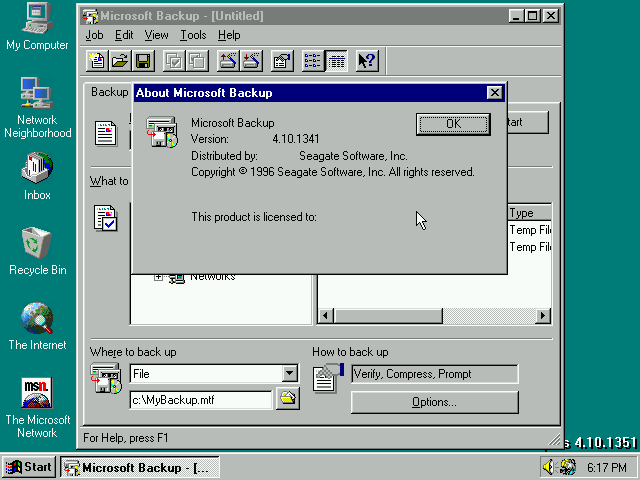
Task: Click the Backup Wizard toolbar icon
Action: [228, 61]
